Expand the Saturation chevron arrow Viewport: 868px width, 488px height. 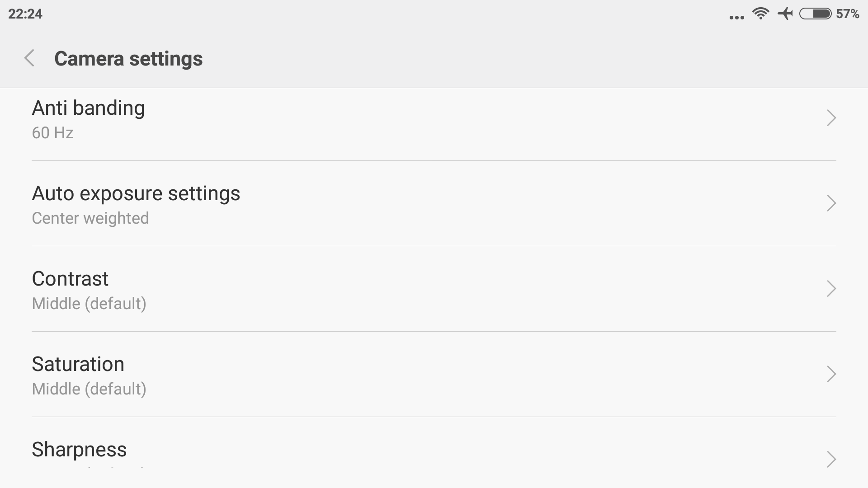tap(831, 374)
